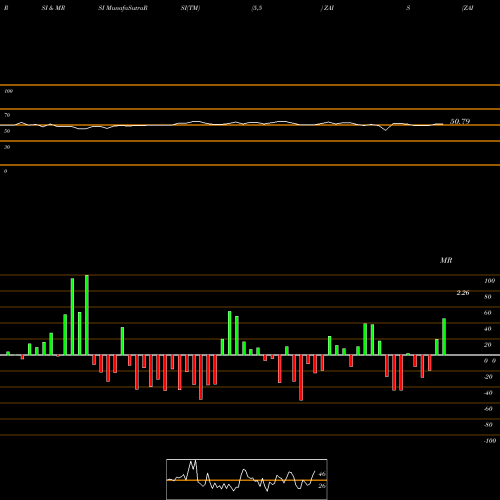Viewport: 500px width, 500px height.
Task: Click the 50 level label on RSI axis
Action: 7,131
